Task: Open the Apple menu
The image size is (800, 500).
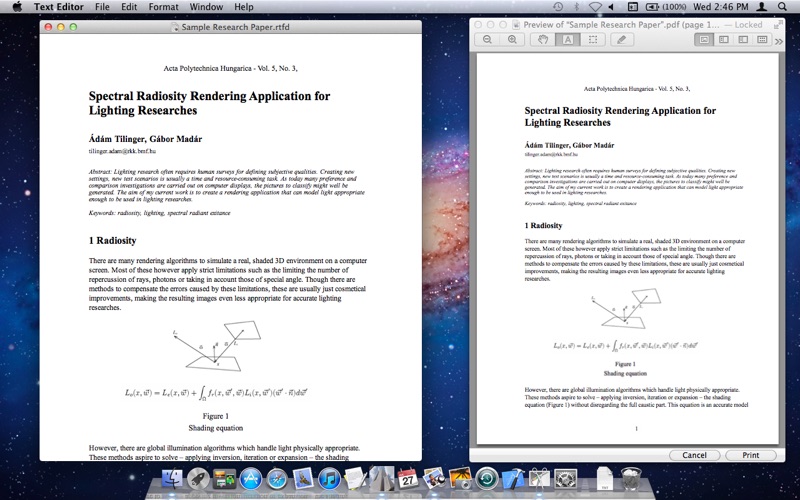Action: click(x=17, y=7)
